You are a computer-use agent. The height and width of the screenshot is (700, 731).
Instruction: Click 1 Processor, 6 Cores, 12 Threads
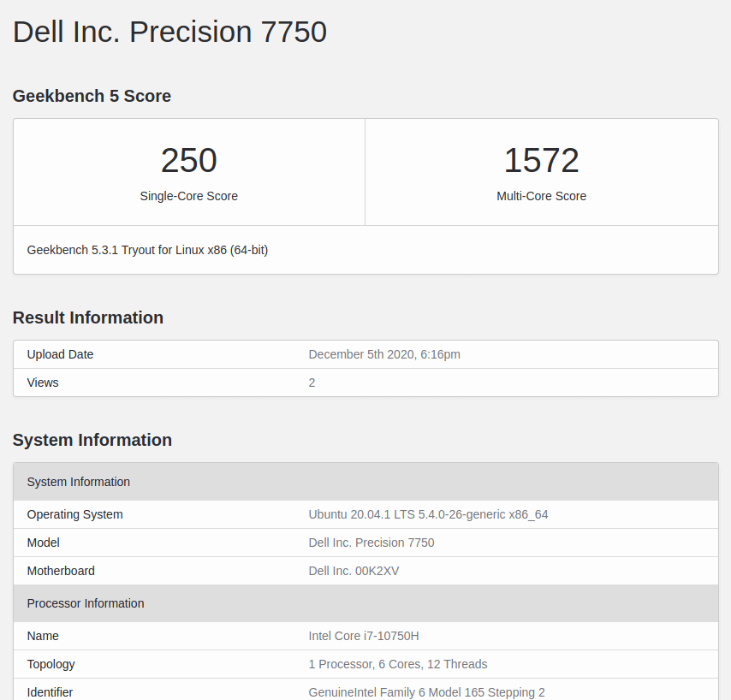coord(398,664)
